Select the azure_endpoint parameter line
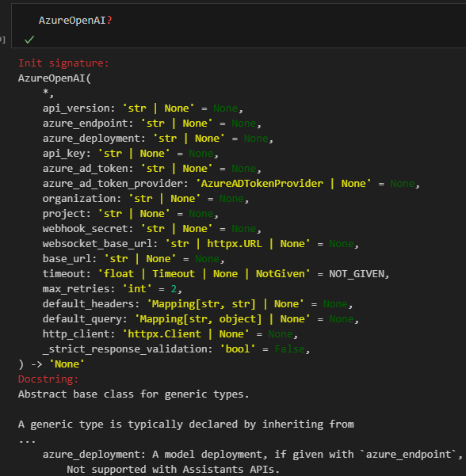Screen dimensions: 466x476 pyautogui.click(x=152, y=124)
